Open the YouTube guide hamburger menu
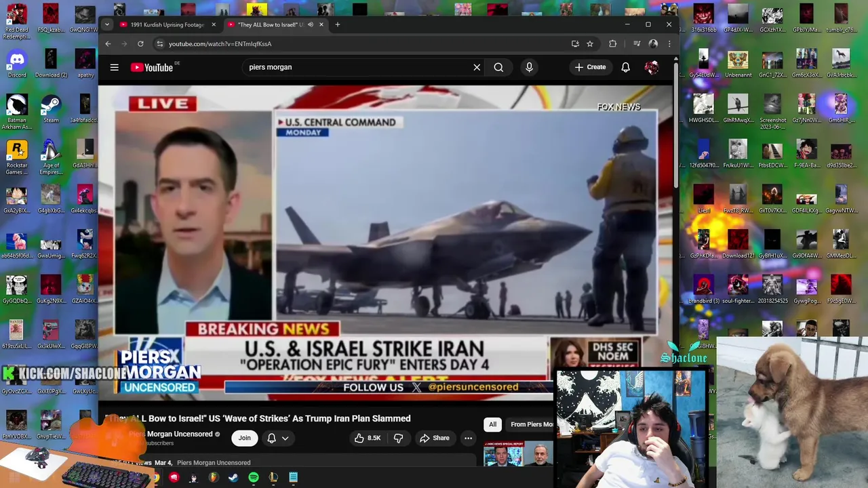 pyautogui.click(x=115, y=67)
